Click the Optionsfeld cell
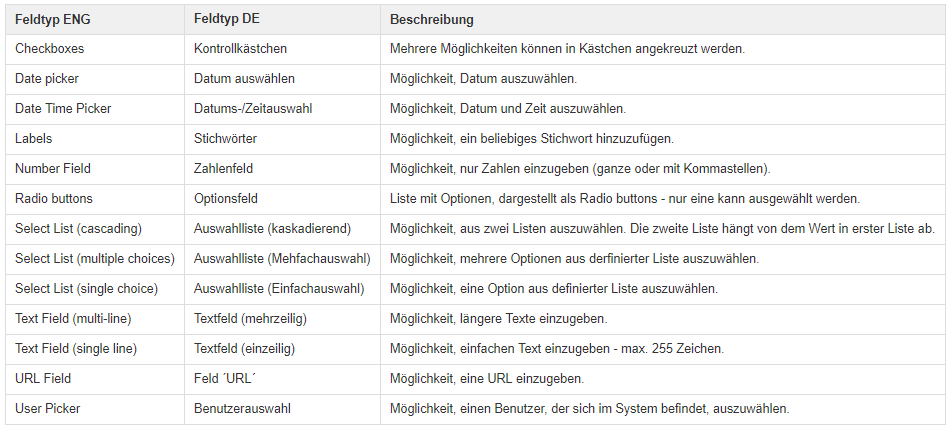Viewport: 949px width, 428px height. pos(283,199)
